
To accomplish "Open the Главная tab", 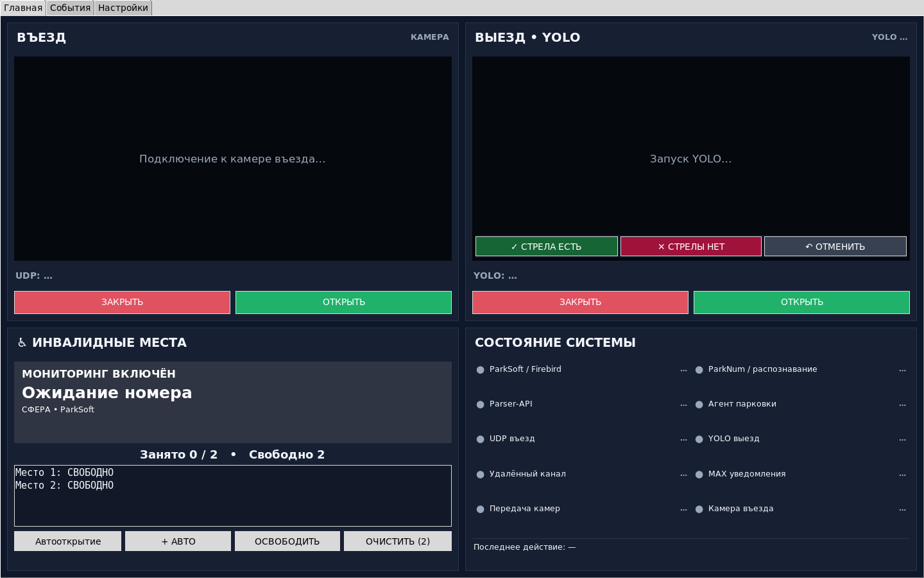I will [23, 8].
